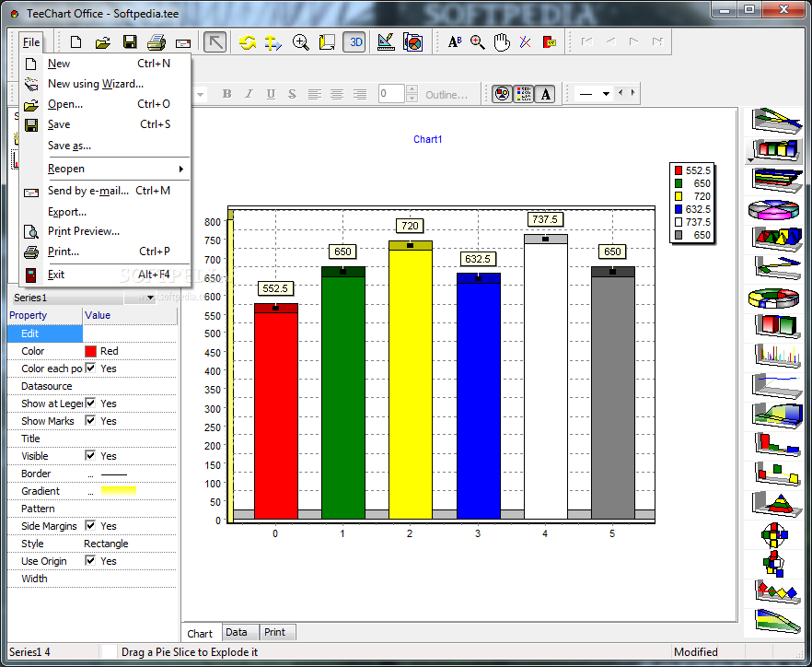812x667 pixels.
Task: Toggle Strikethrough formatting button
Action: pyautogui.click(x=293, y=94)
